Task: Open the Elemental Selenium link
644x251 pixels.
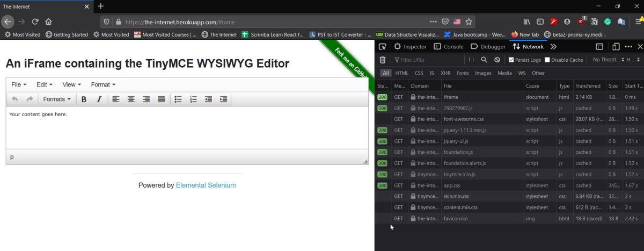Action: click(x=206, y=185)
